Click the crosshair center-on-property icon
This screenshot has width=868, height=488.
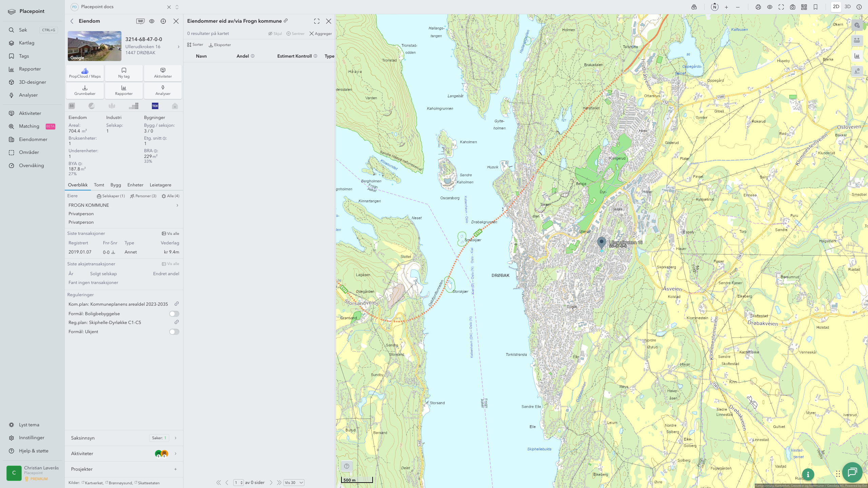[x=163, y=21]
